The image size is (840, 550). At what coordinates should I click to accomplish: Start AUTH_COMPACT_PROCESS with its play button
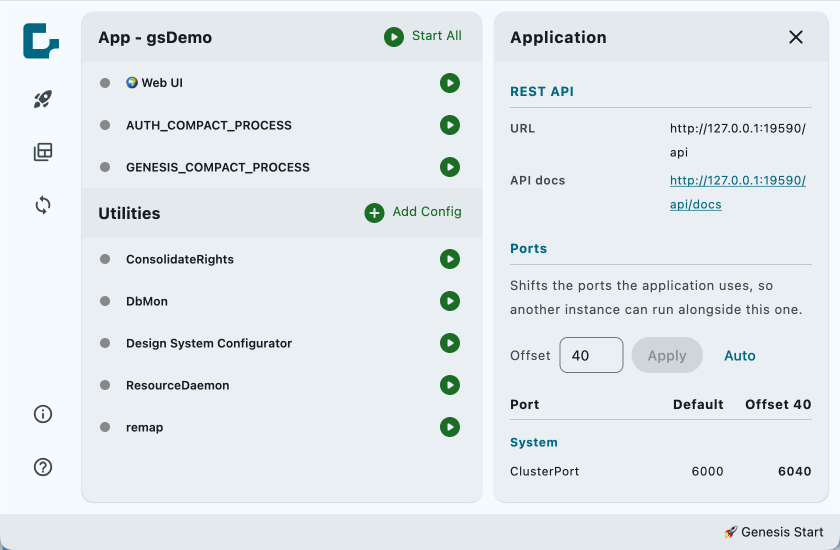[x=450, y=125]
